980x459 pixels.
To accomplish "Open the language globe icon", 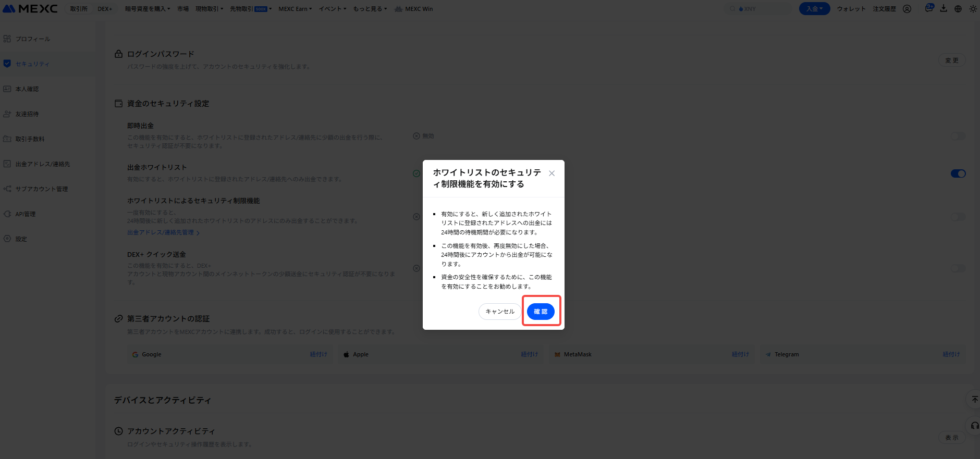I will click(x=958, y=9).
